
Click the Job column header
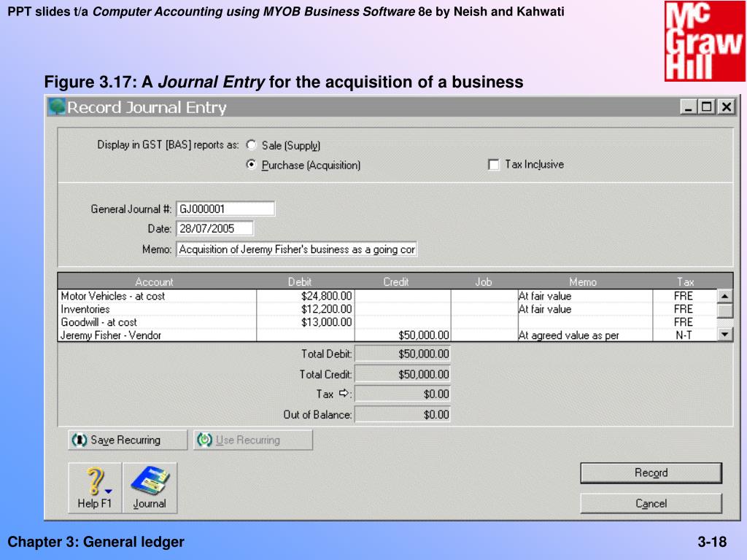(x=483, y=282)
